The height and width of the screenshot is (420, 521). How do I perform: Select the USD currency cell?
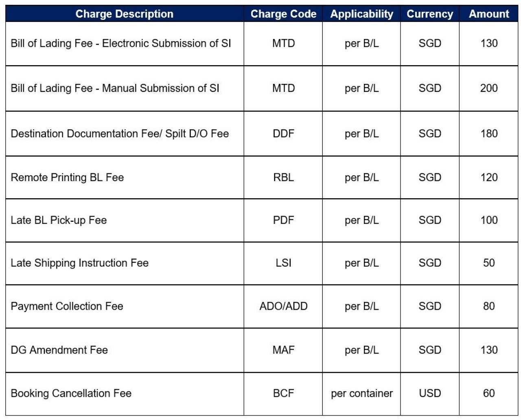click(x=430, y=394)
